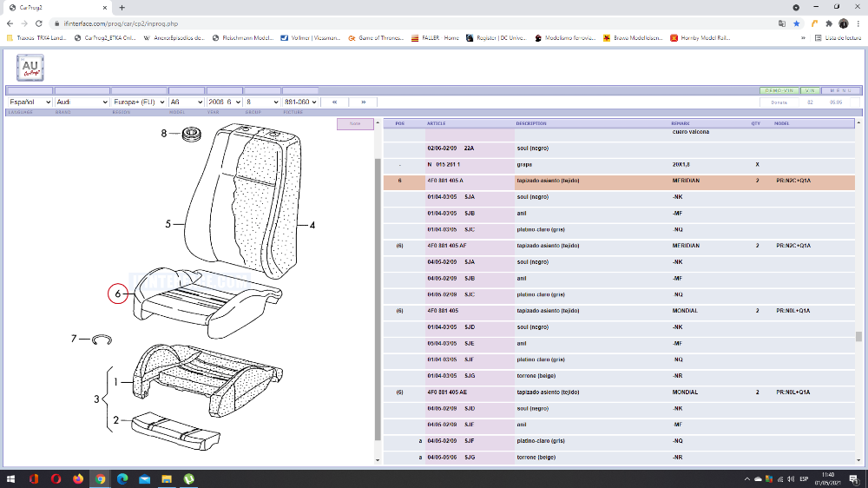Open the Chrome profile avatar
Viewport: 868px width, 488px height.
tap(843, 23)
